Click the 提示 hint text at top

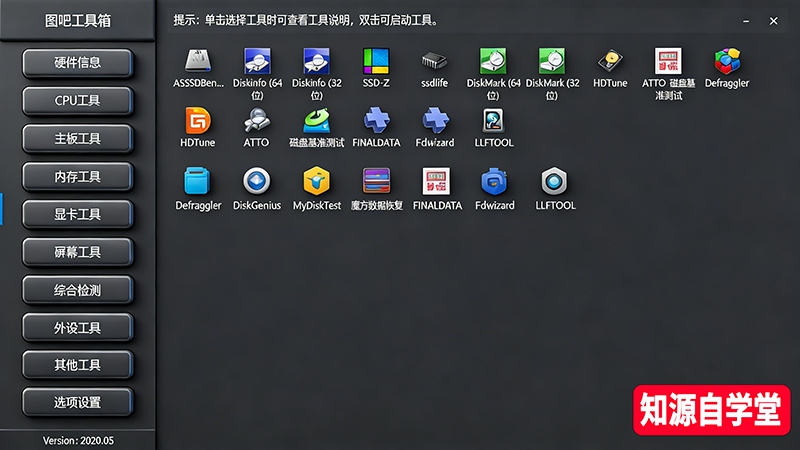pos(305,20)
